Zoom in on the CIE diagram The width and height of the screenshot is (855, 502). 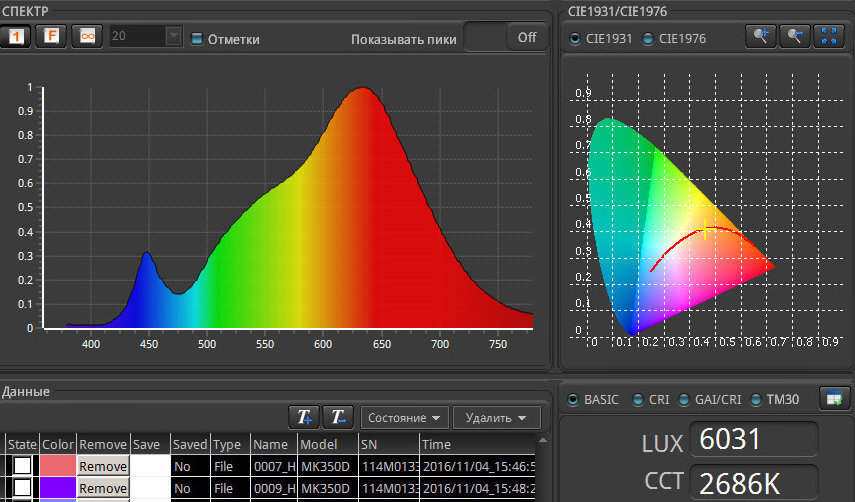[x=761, y=37]
